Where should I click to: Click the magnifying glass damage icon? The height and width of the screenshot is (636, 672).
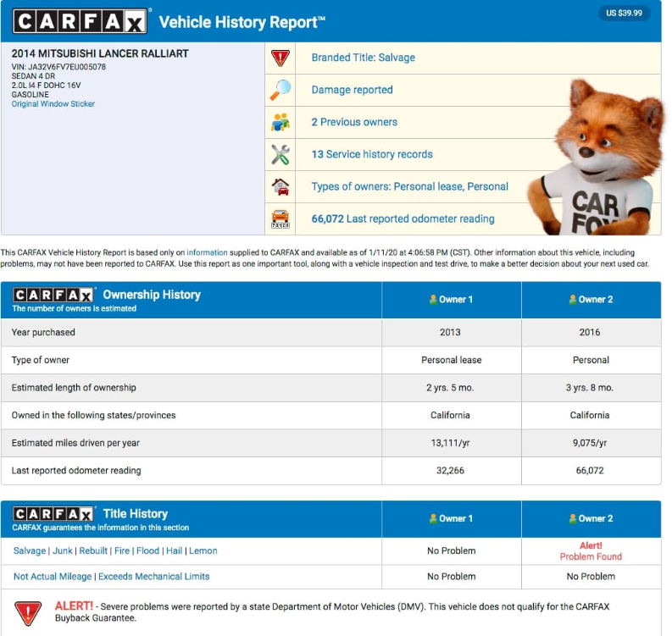(x=280, y=90)
